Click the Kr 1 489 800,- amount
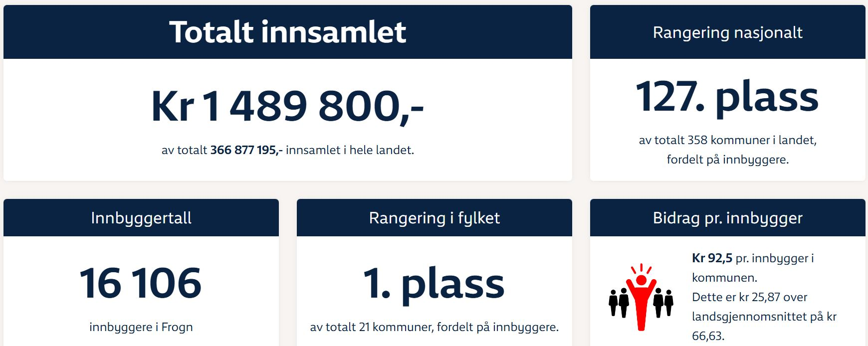 288,106
